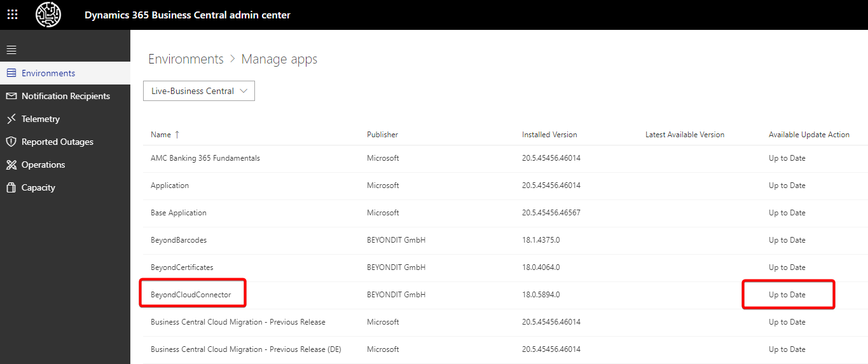The width and height of the screenshot is (868, 364).
Task: Click Dynamics 365 Business Central admin center title
Action: tap(188, 15)
